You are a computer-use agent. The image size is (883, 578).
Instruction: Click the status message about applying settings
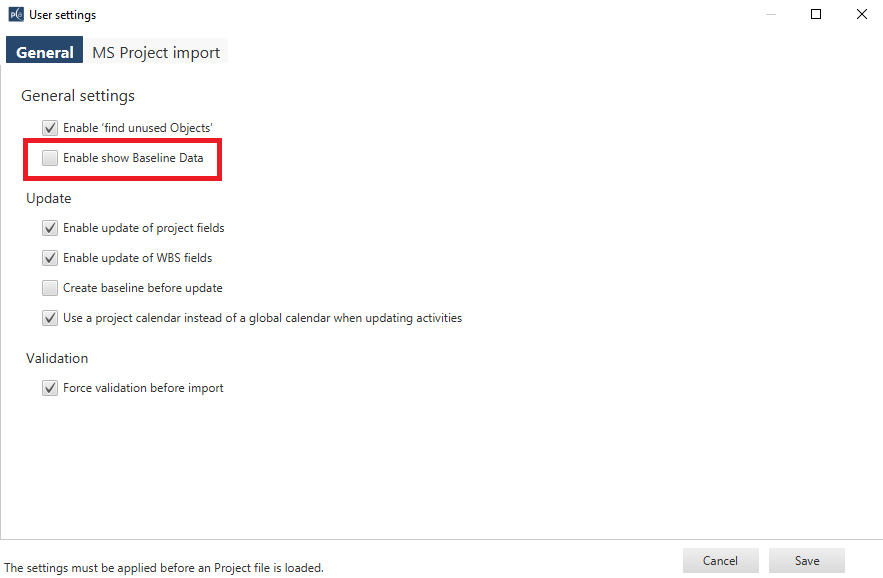pyautogui.click(x=164, y=568)
